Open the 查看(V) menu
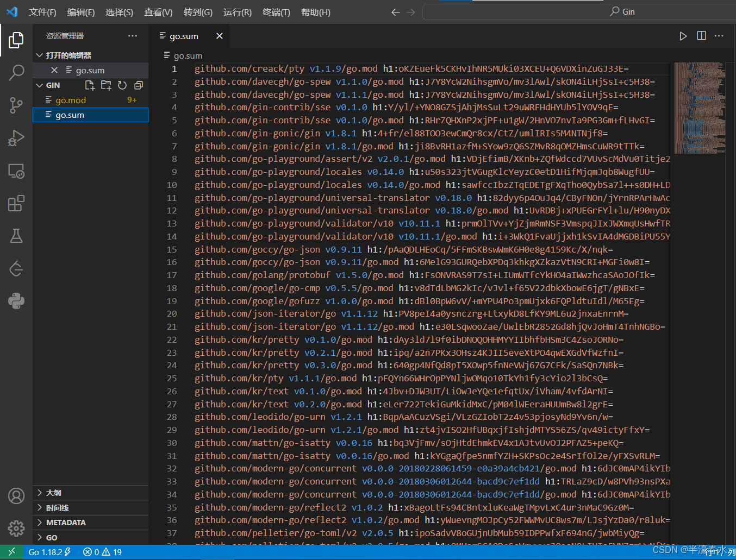 pos(158,12)
